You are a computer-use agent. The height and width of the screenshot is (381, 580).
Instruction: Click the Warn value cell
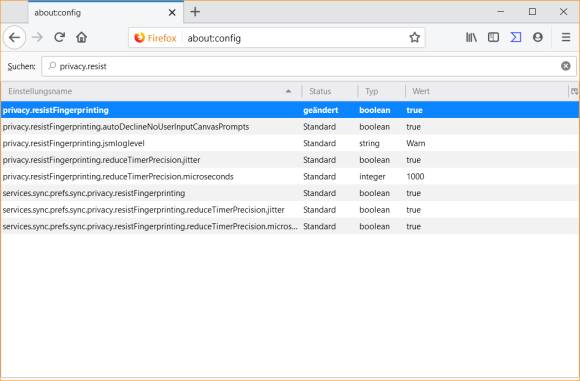[416, 144]
